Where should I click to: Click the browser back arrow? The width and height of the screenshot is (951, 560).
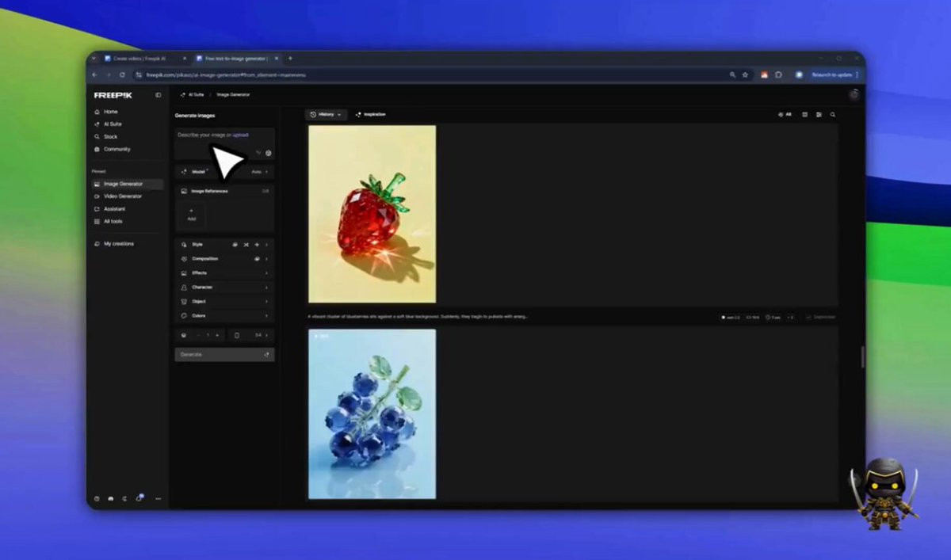(x=95, y=74)
